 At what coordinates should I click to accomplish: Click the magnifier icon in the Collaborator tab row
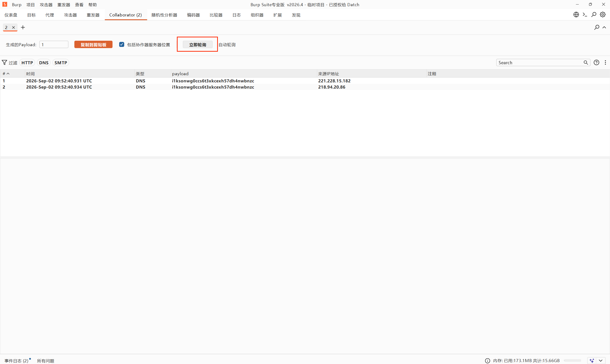pyautogui.click(x=597, y=27)
